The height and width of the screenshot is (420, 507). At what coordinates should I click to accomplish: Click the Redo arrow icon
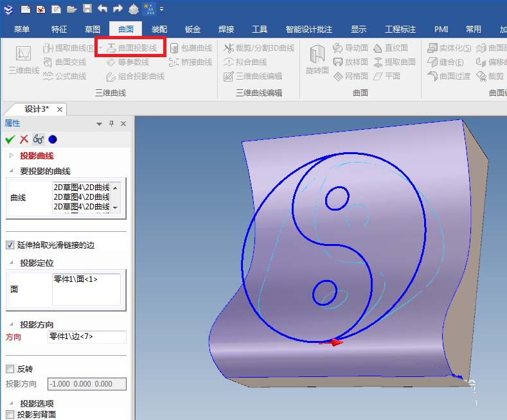[x=118, y=9]
